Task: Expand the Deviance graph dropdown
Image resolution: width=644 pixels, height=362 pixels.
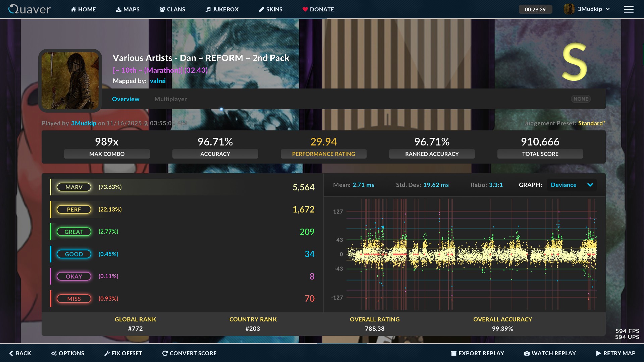Action: [590, 185]
